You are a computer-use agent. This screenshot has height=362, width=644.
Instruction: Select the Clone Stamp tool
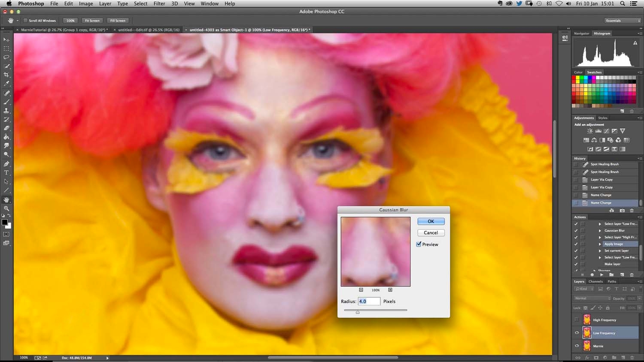(x=6, y=111)
